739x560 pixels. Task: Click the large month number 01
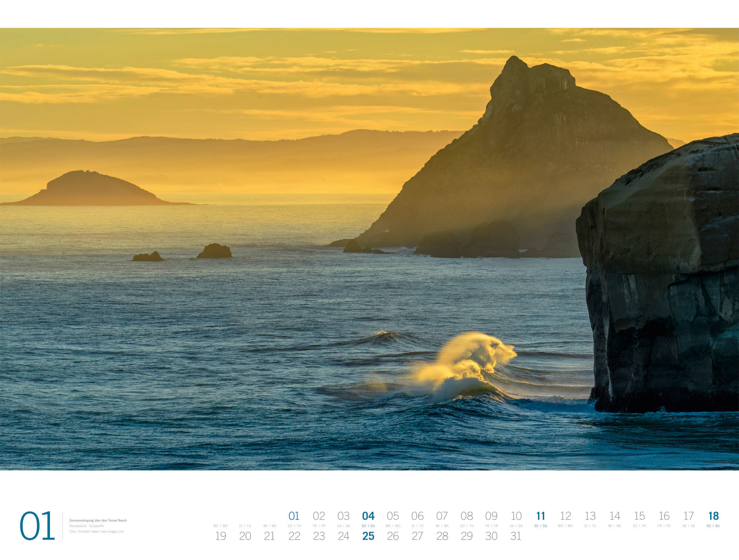37,526
